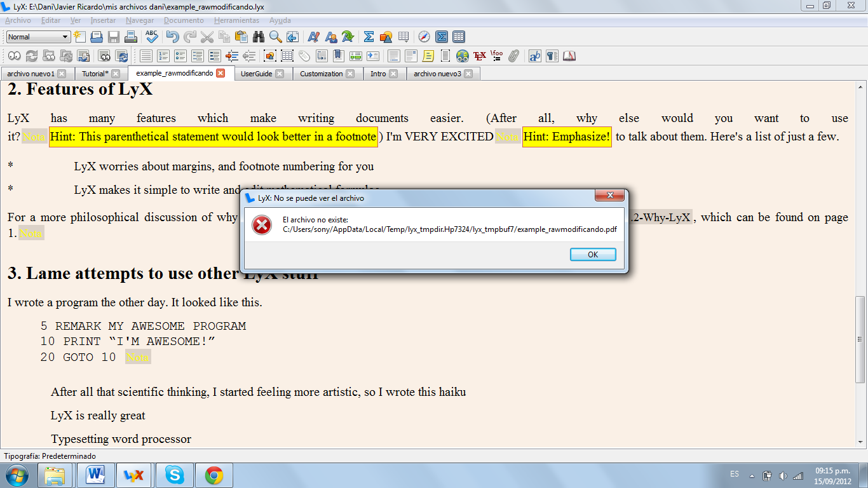Click the scrollbar up arrow
This screenshot has width=868, height=488.
click(x=861, y=86)
